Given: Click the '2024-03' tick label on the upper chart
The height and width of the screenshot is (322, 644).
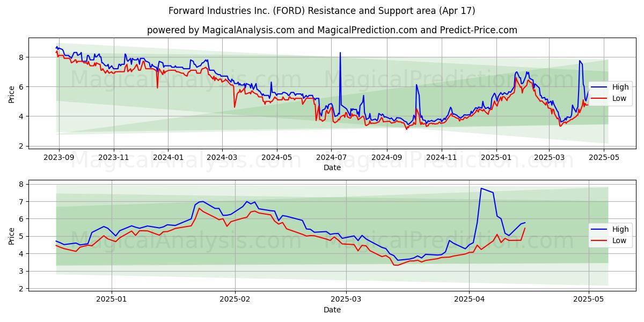Looking at the screenshot, I should 222,158.
